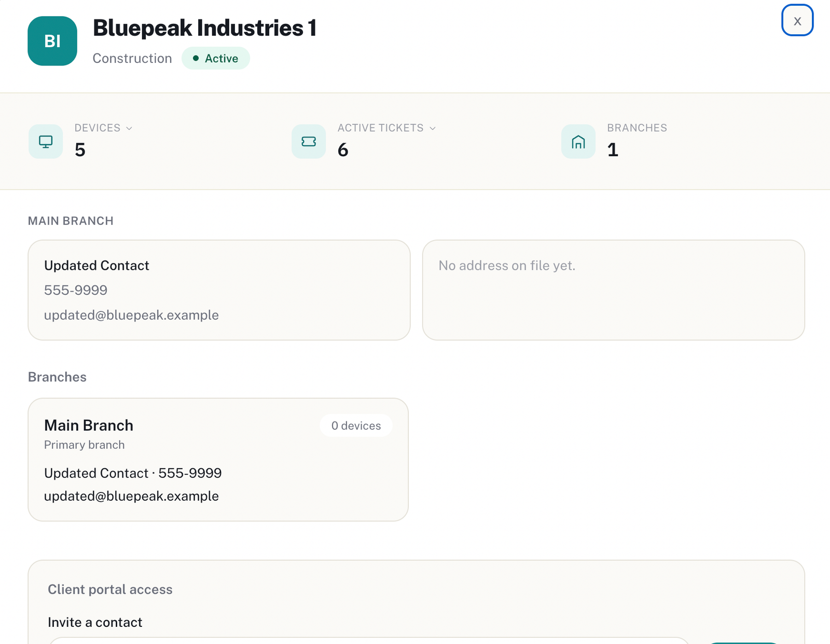
Task: Click the 0 devices badge
Action: 356,426
